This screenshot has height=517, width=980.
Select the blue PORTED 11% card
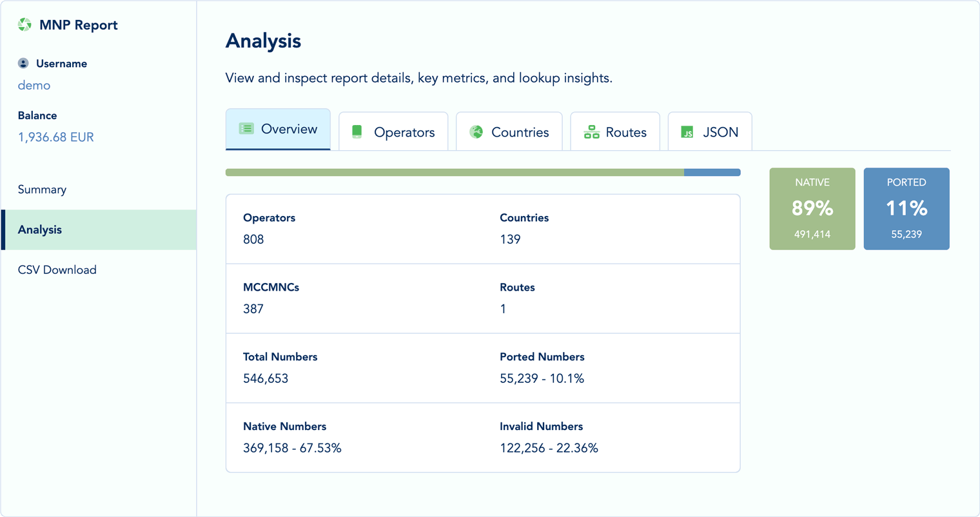click(x=906, y=208)
